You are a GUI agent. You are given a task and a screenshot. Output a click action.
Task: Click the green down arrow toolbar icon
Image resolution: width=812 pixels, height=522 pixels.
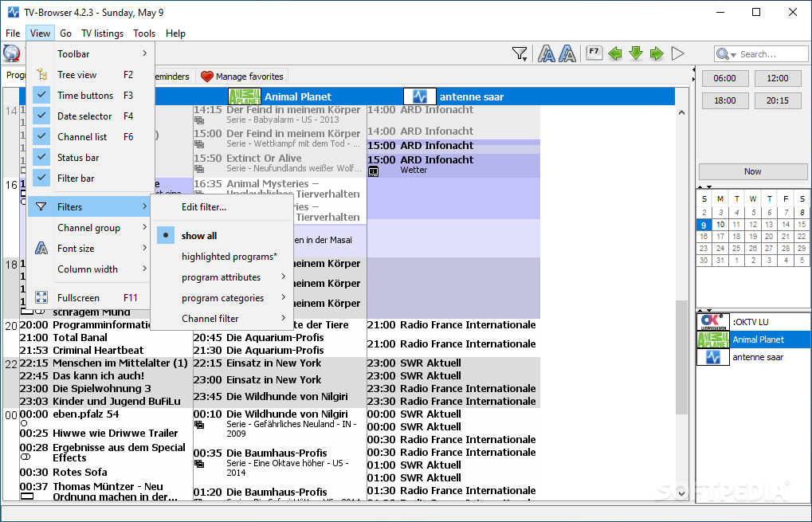(x=636, y=53)
